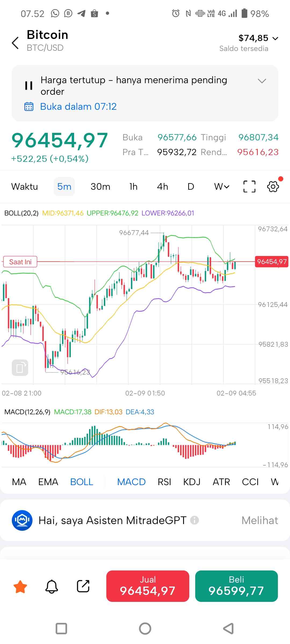Tap the Tinggi value 96807,34
290x644 pixels.
coord(259,137)
